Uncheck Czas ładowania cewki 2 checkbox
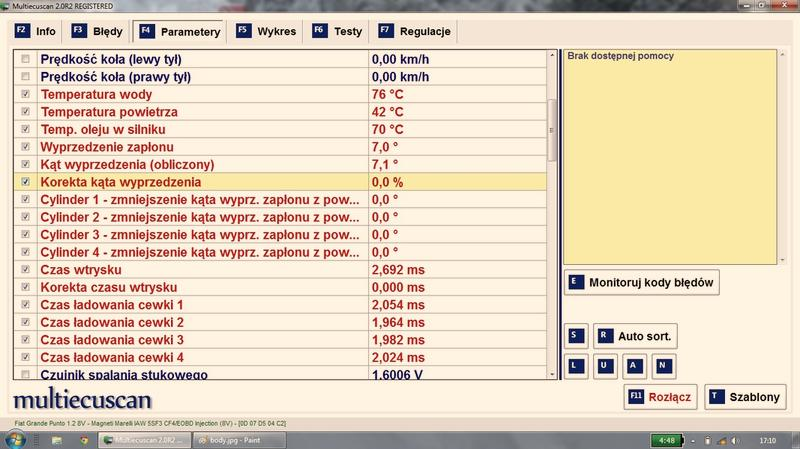800x449 pixels. 26,322
